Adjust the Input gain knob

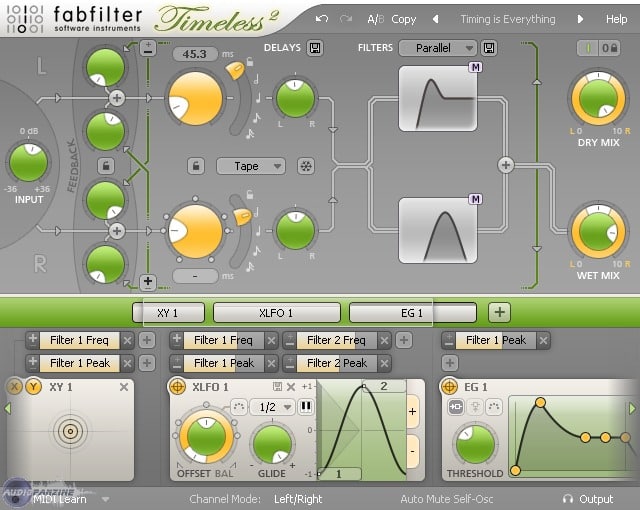tap(29, 162)
